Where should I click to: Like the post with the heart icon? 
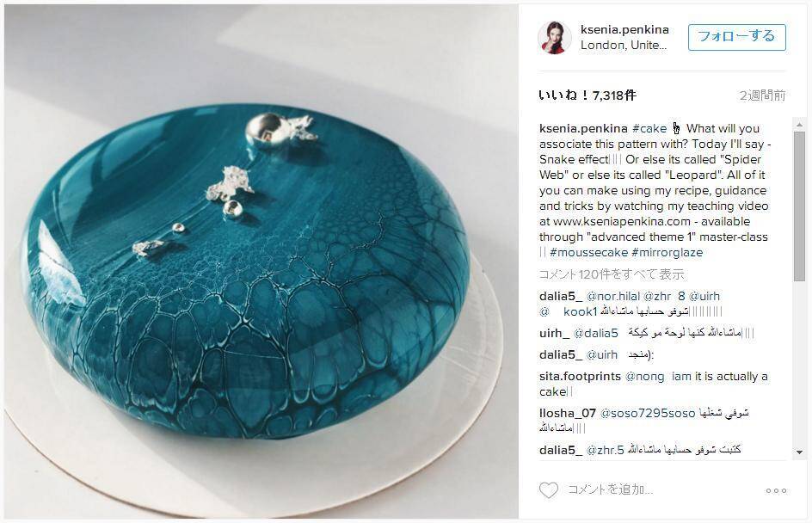point(549,489)
